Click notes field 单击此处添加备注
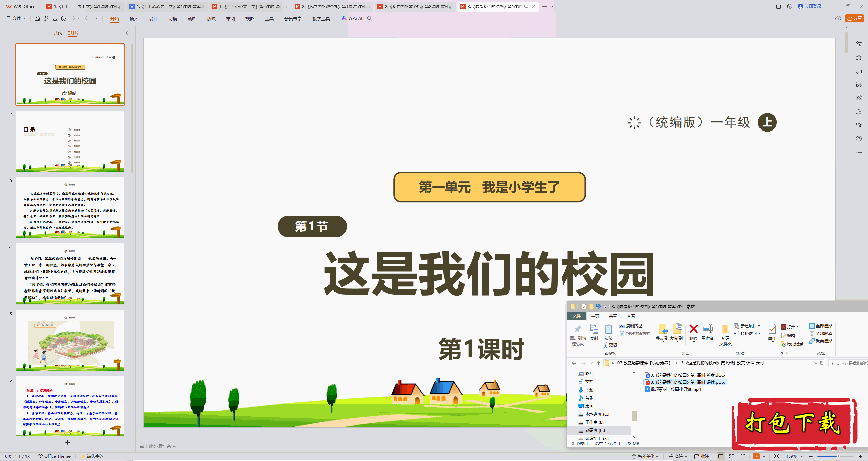Screen dimensions: 868x461 (158, 447)
